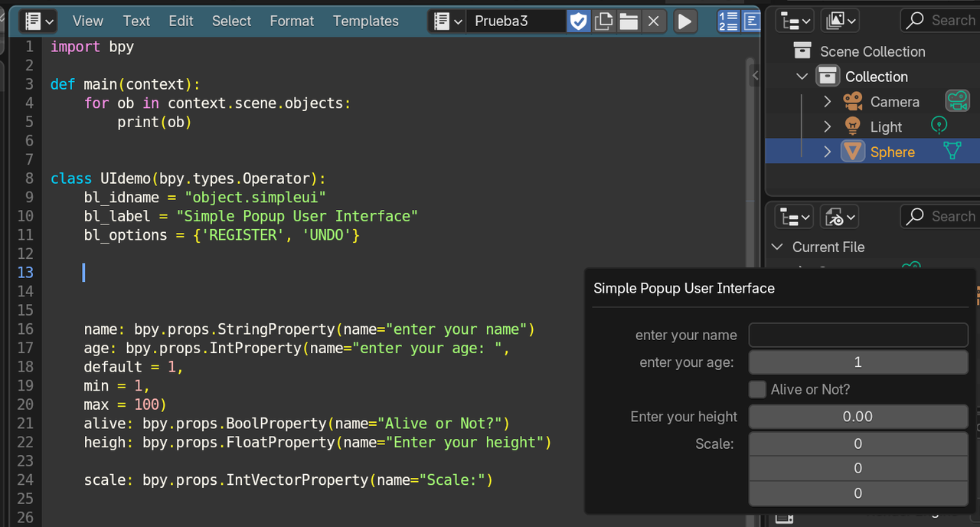Click the first Scale value field

[x=858, y=444]
